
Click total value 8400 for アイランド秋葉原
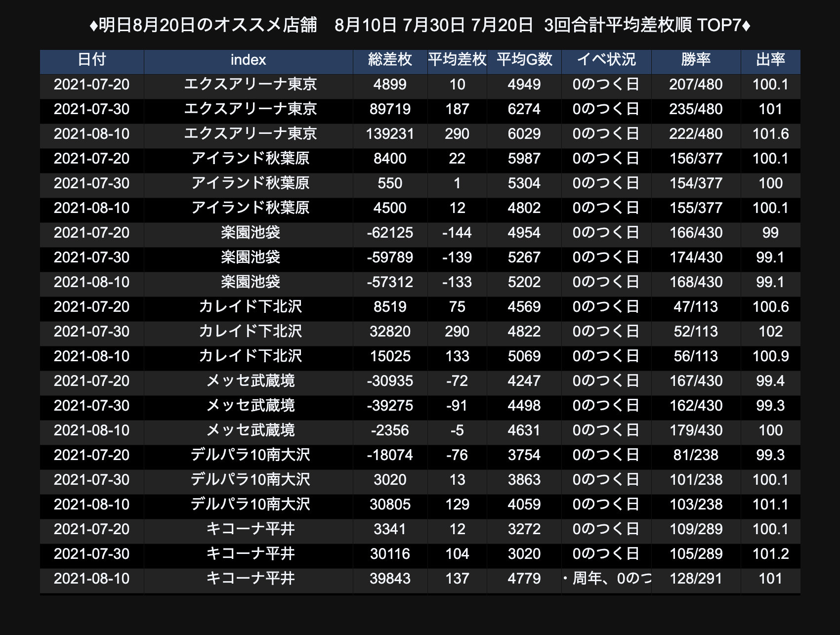tap(390, 159)
